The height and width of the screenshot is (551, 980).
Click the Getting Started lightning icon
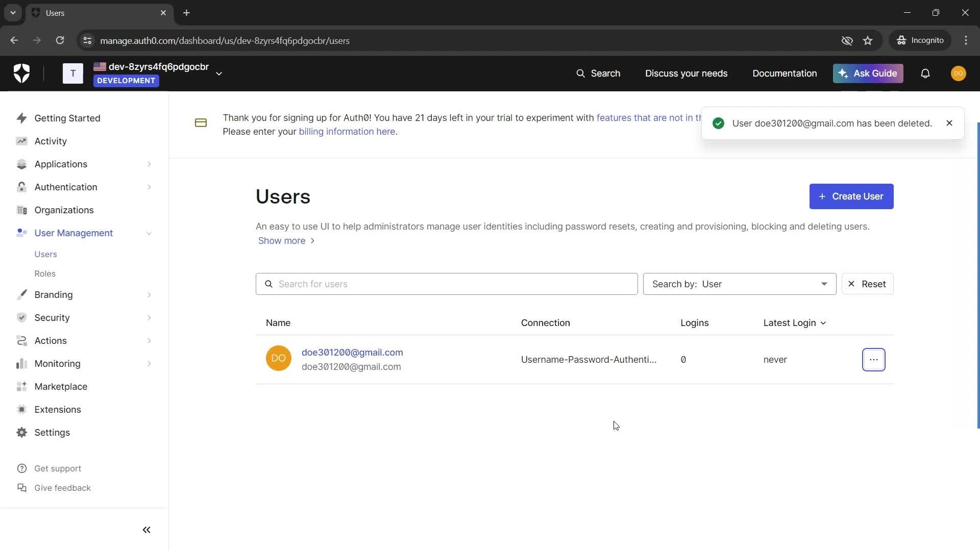21,118
